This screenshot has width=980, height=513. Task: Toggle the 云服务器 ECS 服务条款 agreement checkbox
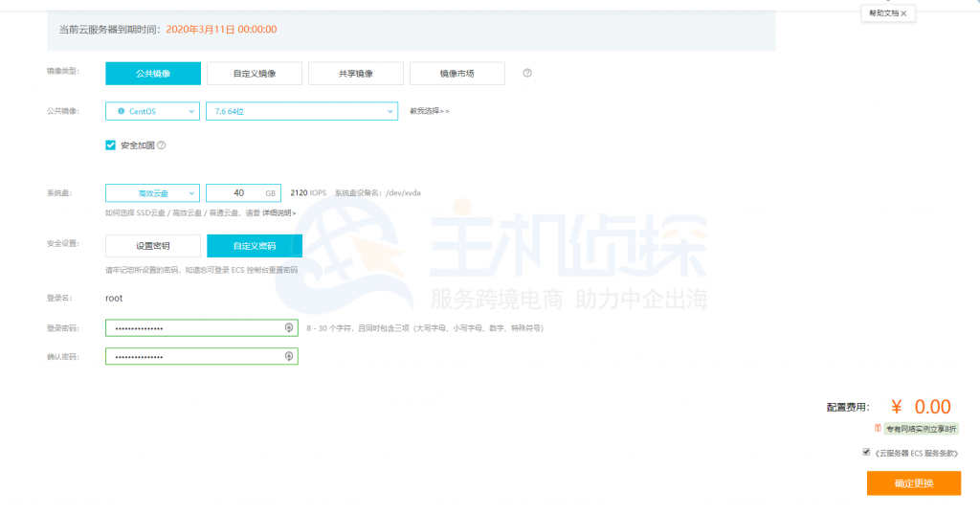pyautogui.click(x=866, y=452)
